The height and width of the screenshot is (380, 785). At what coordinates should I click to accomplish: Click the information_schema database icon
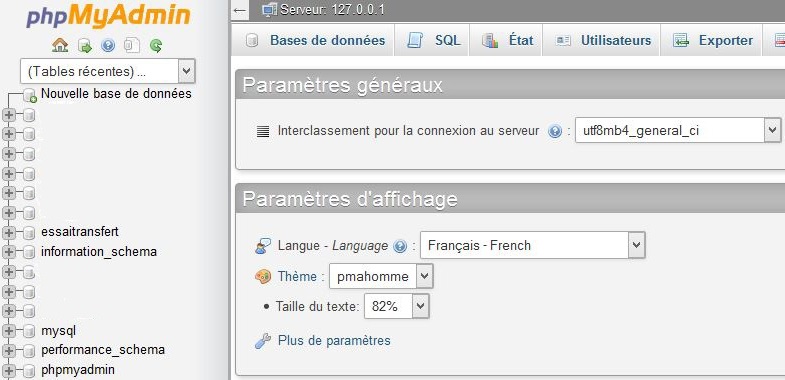click(x=29, y=252)
